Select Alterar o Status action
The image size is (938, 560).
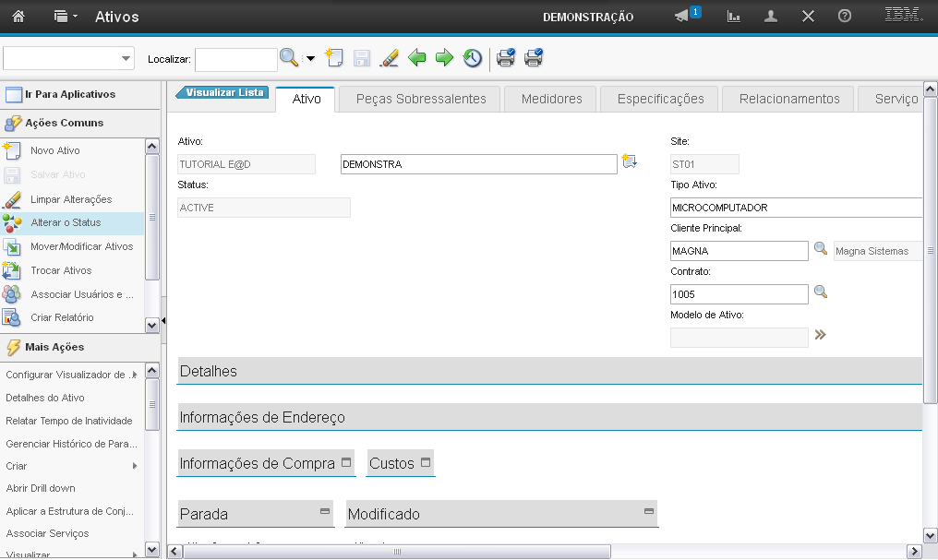(x=66, y=222)
